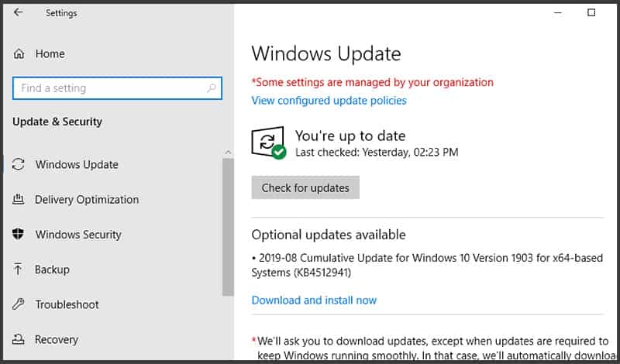Maximize the Settings window
The image size is (620, 364).
[x=591, y=12]
